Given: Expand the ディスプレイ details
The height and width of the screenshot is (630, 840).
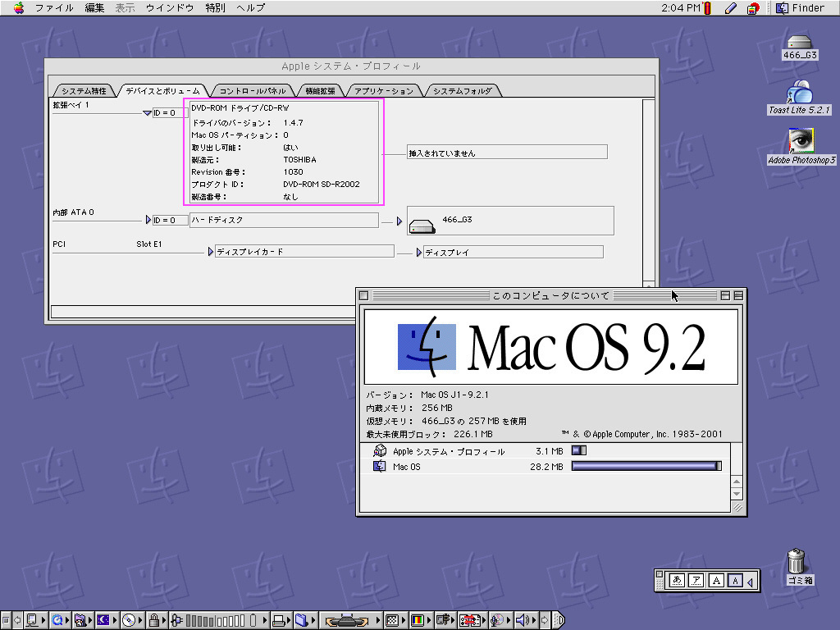Looking at the screenshot, I should coord(419,252).
